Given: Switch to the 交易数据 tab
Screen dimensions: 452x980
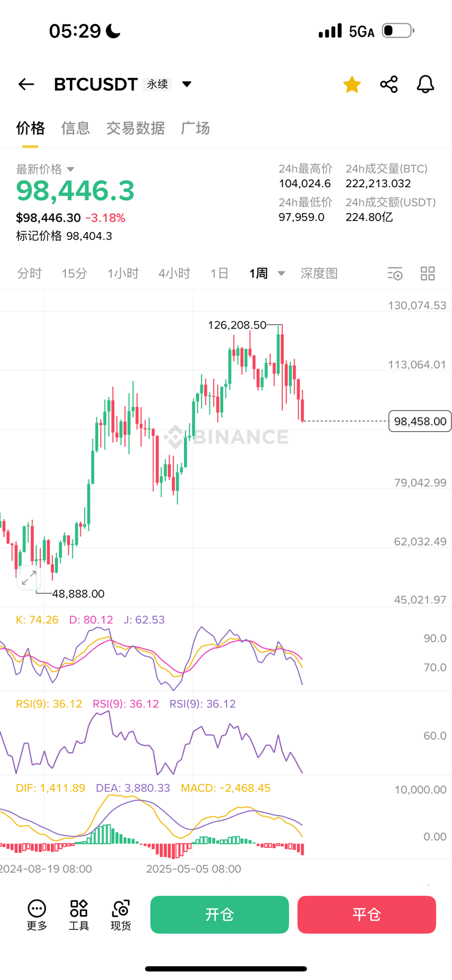Looking at the screenshot, I should pos(135,128).
